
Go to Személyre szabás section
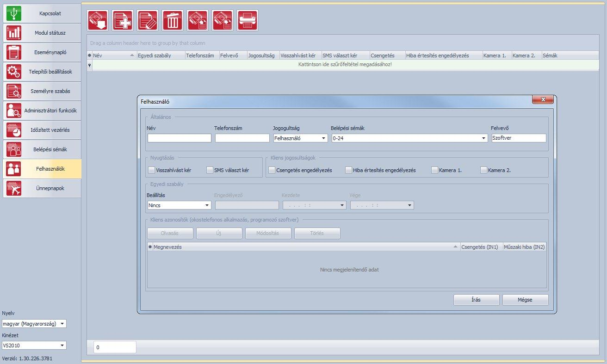tap(42, 91)
